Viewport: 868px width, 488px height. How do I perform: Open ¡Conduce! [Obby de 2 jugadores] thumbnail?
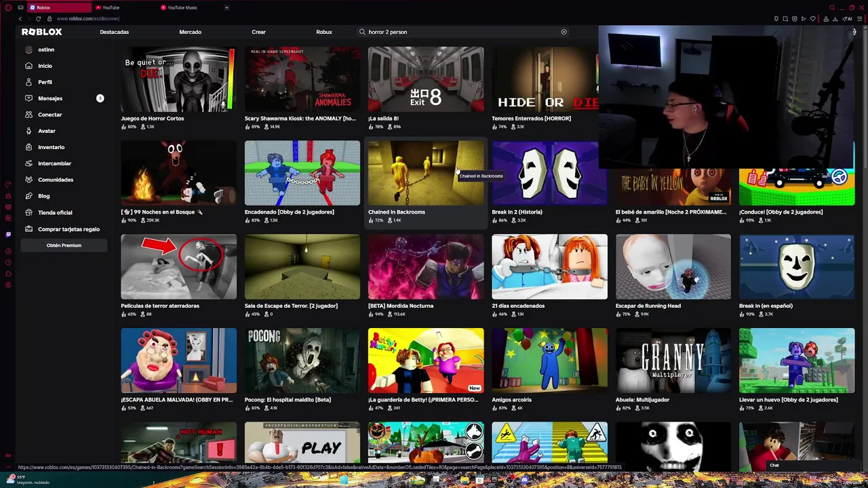pyautogui.click(x=797, y=187)
